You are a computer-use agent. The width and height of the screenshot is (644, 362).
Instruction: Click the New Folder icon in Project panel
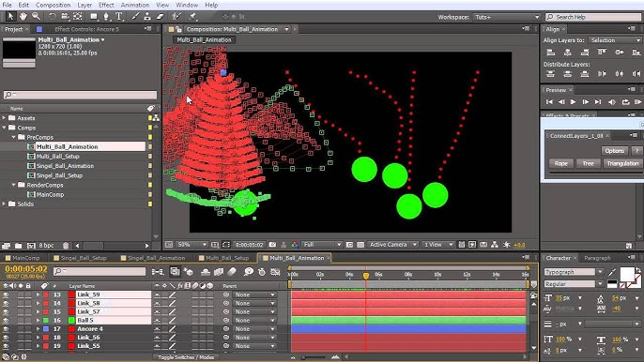pos(19,246)
